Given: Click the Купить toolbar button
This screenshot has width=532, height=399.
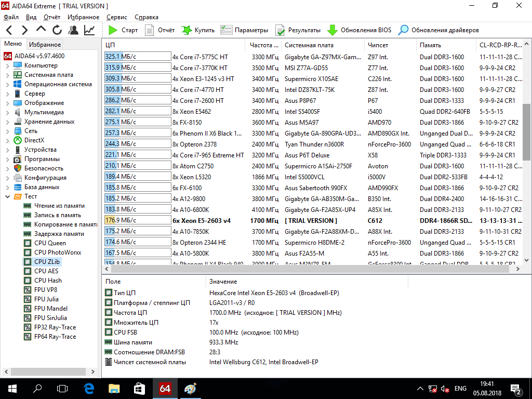Looking at the screenshot, I should (198, 30).
